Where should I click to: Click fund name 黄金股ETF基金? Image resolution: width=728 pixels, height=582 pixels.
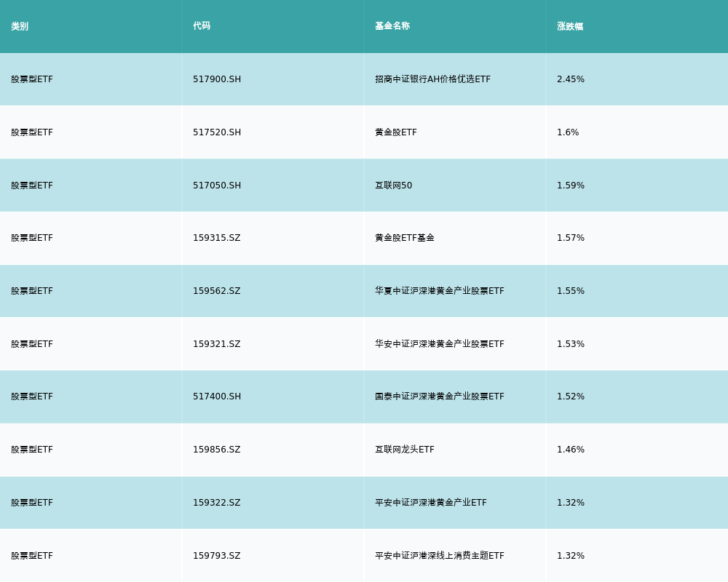(405, 238)
